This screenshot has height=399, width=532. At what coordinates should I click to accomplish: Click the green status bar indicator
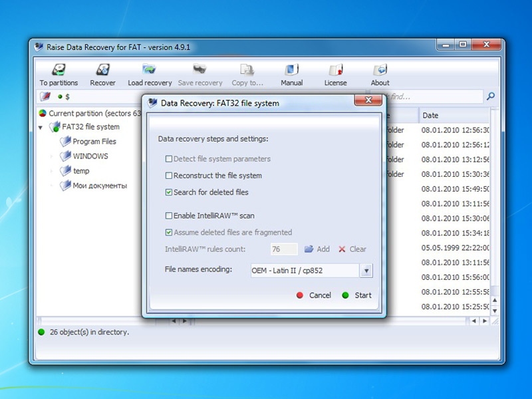pos(41,332)
